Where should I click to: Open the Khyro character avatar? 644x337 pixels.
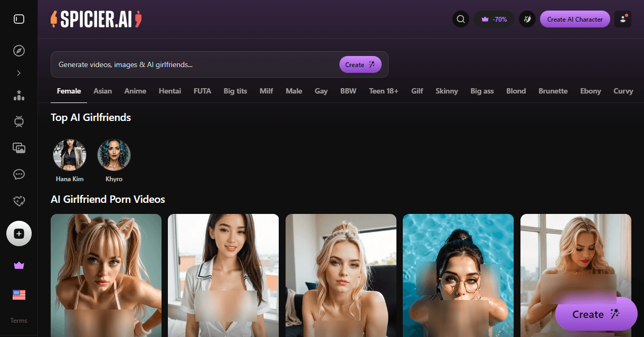pyautogui.click(x=114, y=155)
